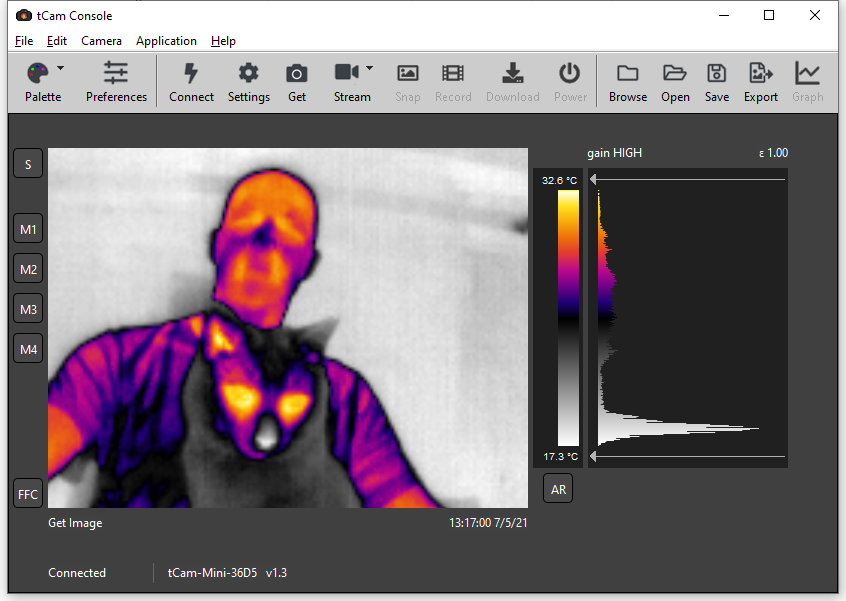Browse folders with the Browse icon
The height and width of the screenshot is (601, 846).
627,74
